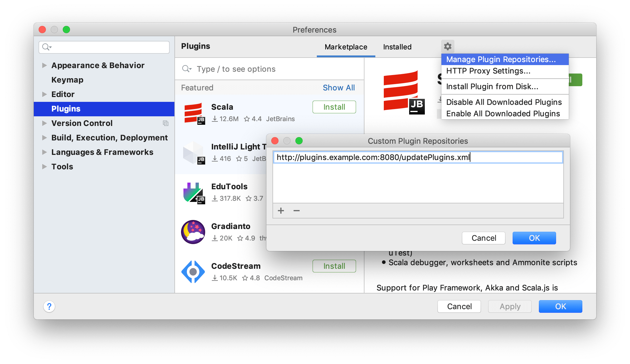The width and height of the screenshot is (630, 364).
Task: Click the help question mark icon
Action: coord(49,306)
